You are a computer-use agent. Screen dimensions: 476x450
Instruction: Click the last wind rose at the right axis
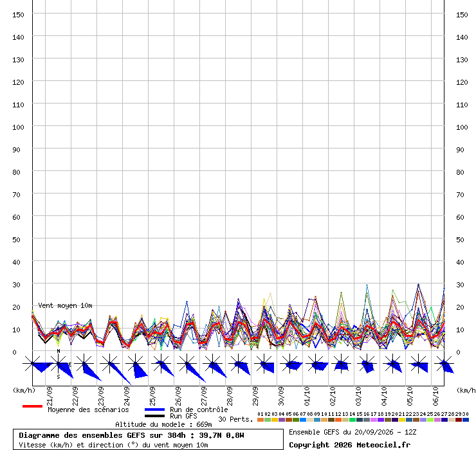(444, 363)
